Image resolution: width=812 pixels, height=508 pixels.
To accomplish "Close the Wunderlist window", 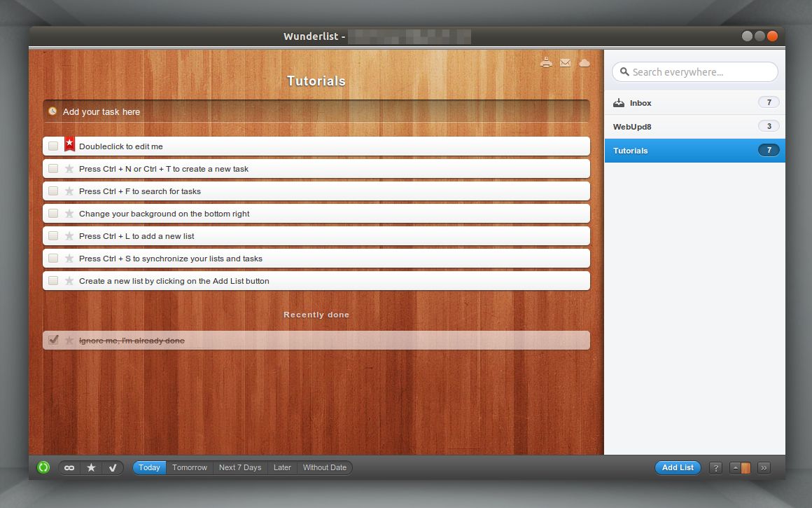I will (x=772, y=36).
